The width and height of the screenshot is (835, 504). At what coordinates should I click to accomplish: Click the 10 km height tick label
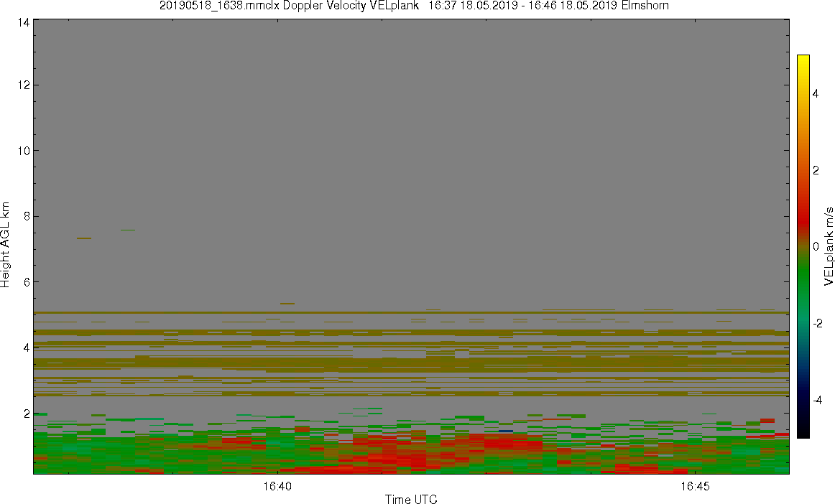click(23, 151)
